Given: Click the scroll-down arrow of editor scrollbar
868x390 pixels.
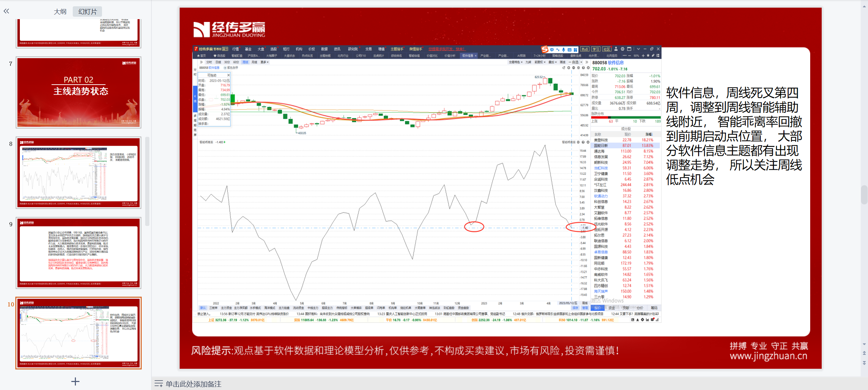Looking at the screenshot, I should coord(864,344).
